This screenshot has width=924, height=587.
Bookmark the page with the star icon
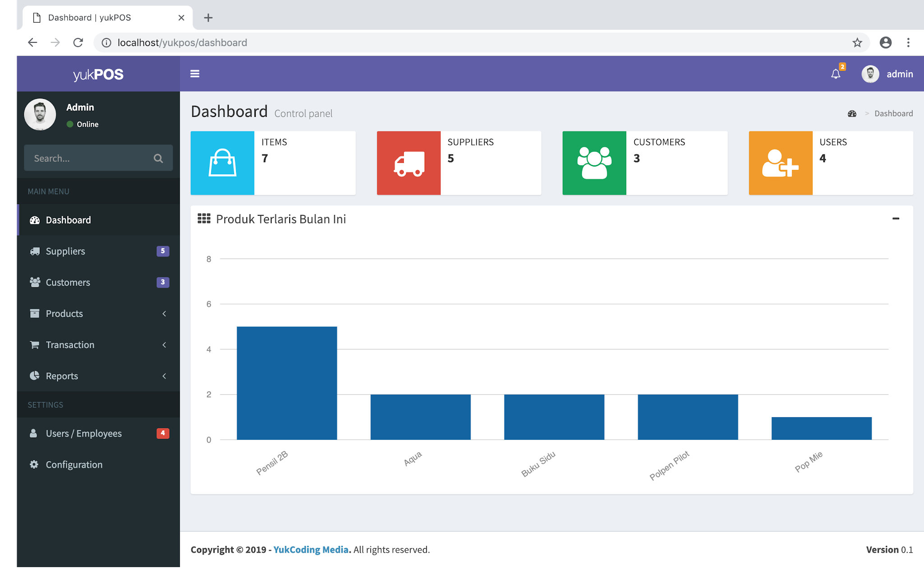pyautogui.click(x=857, y=42)
